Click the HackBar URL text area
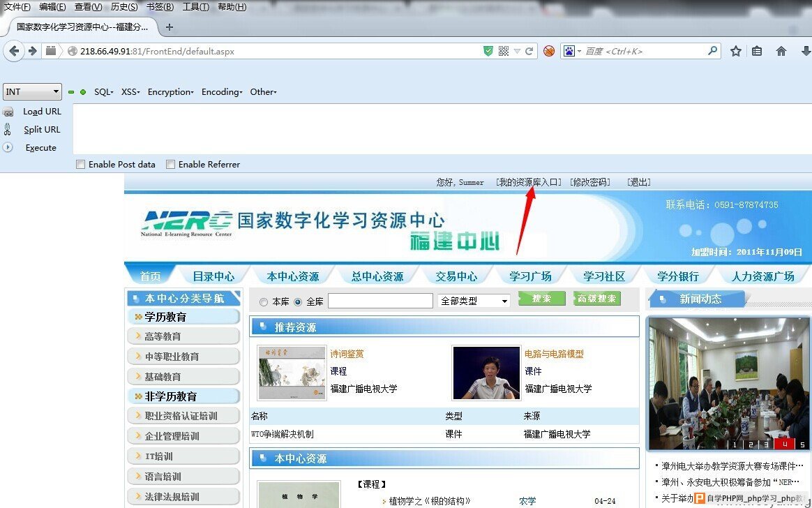812x508 pixels. click(x=442, y=129)
